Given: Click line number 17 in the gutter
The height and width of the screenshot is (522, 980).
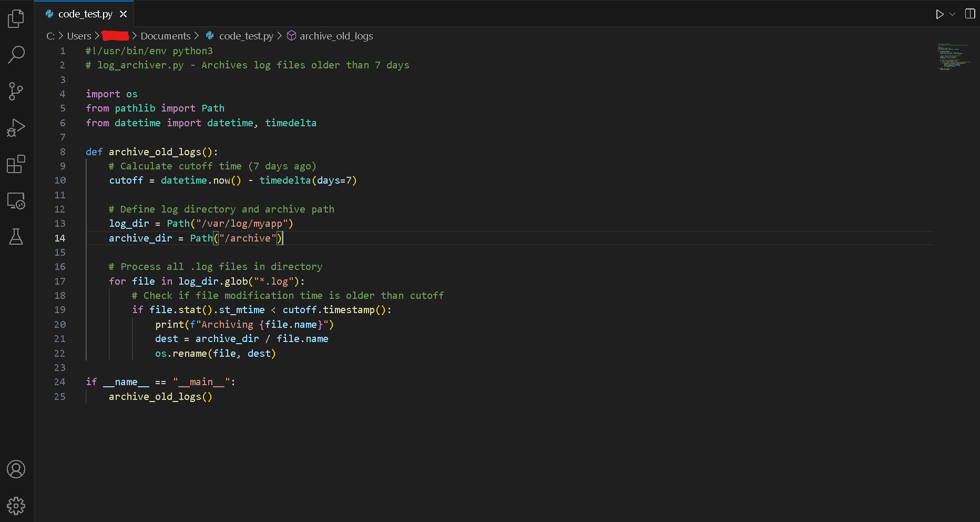Looking at the screenshot, I should pyautogui.click(x=60, y=281).
